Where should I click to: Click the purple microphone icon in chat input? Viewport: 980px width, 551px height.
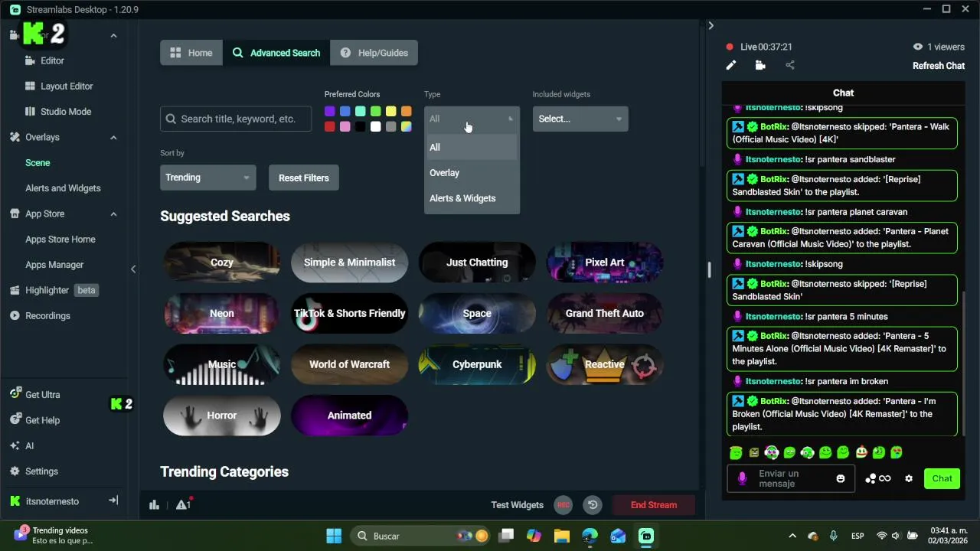point(741,478)
